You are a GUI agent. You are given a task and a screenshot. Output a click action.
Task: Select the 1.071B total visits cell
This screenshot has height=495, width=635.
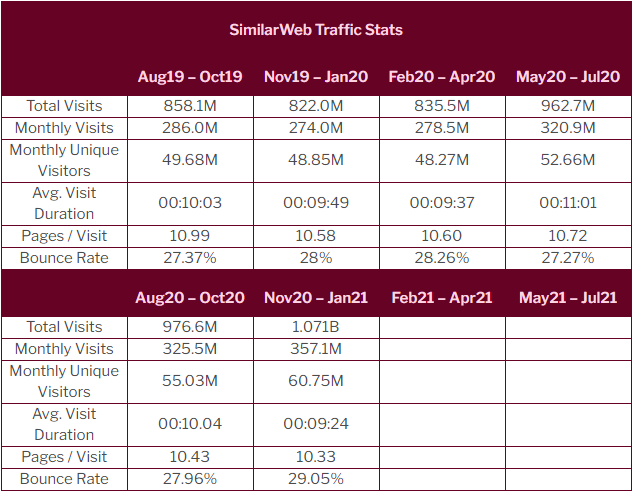tap(316, 327)
